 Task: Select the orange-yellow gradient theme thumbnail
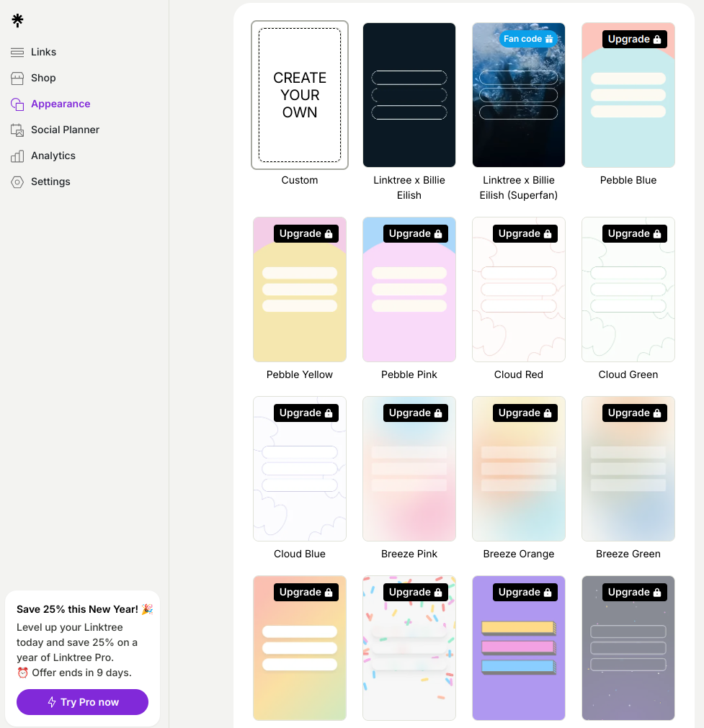(300, 648)
